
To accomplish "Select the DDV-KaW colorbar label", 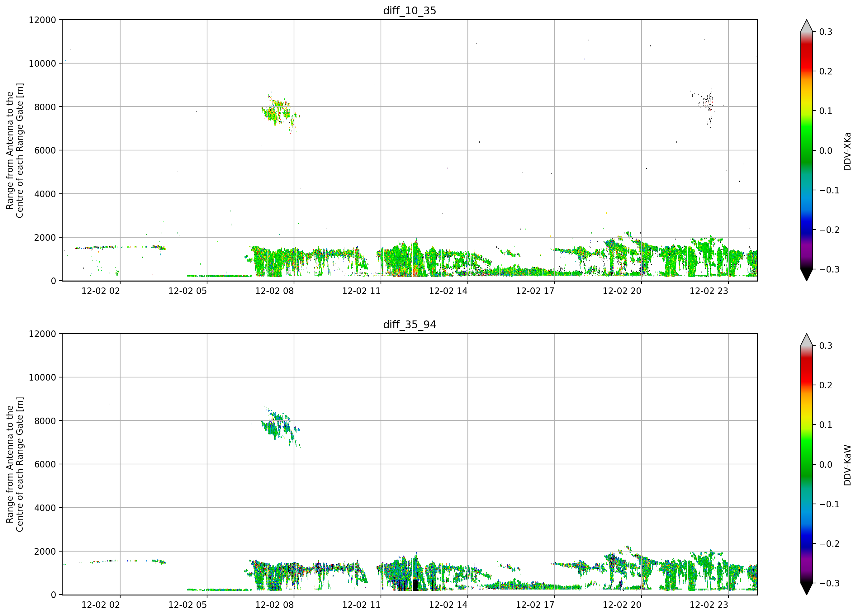I will (847, 465).
